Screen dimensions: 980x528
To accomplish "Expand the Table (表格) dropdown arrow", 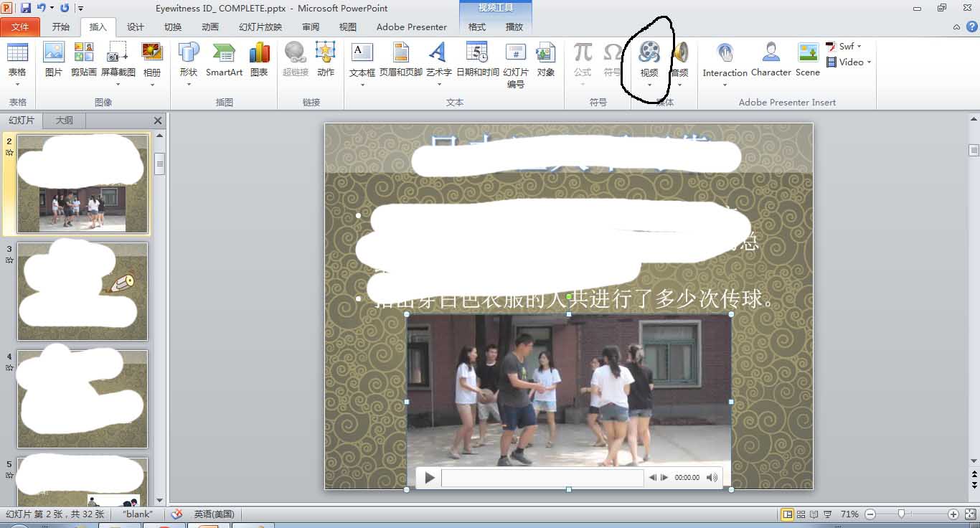I will tap(17, 85).
